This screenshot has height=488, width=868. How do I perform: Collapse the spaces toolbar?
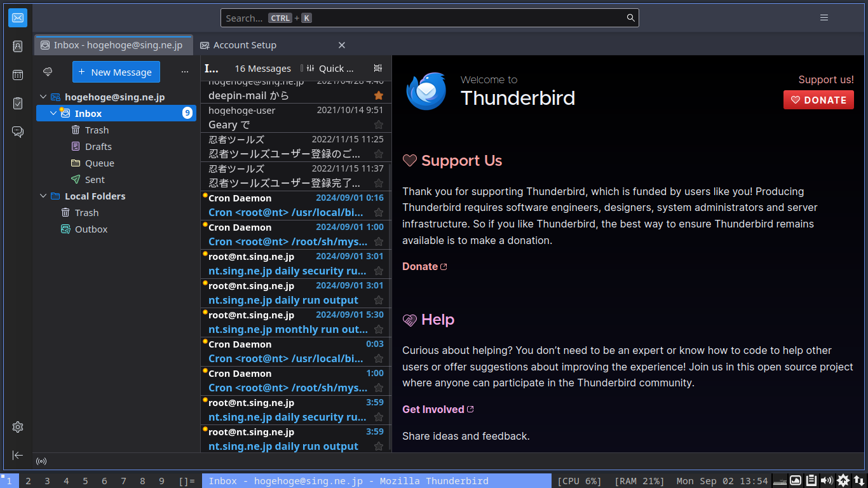click(18, 455)
